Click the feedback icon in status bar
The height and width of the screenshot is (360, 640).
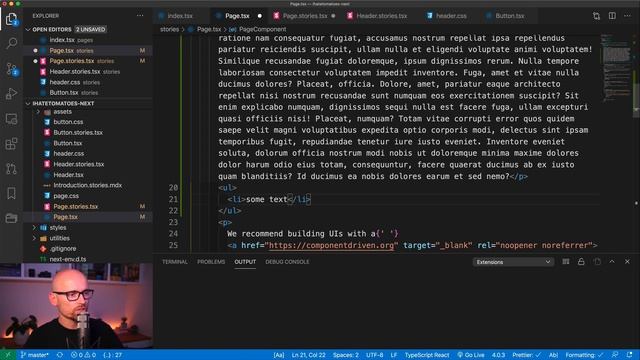pyautogui.click(x=615, y=355)
